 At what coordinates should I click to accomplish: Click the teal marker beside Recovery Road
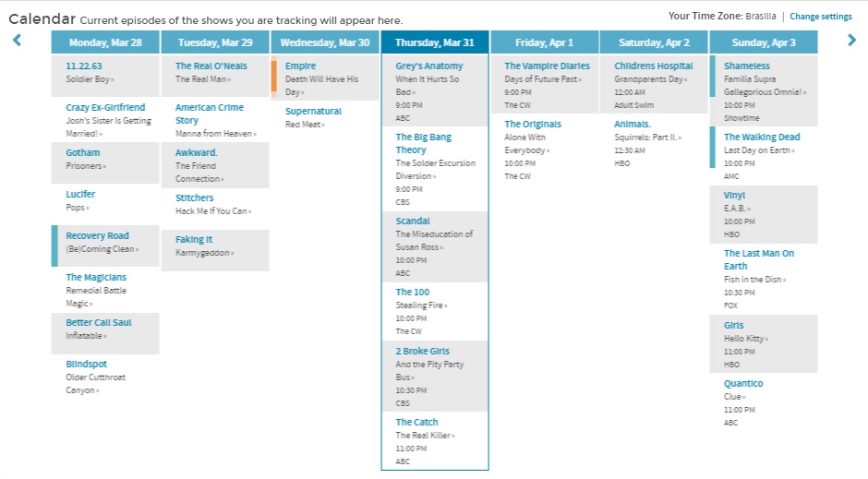[x=54, y=242]
